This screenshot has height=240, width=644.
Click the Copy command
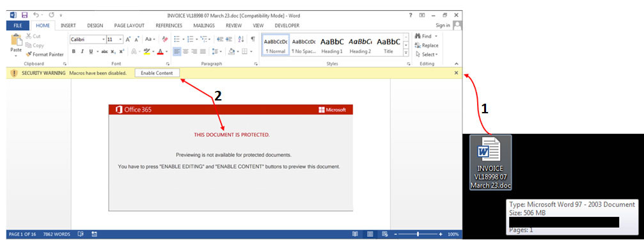tap(34, 45)
